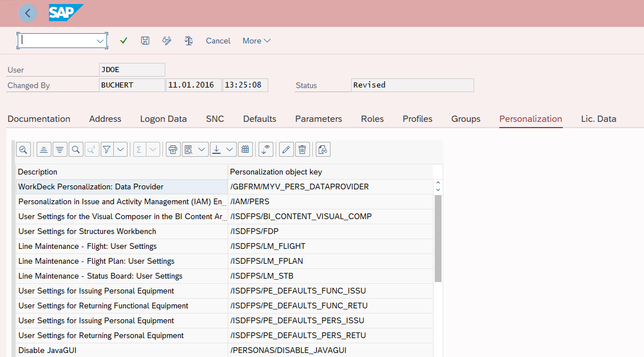Click the green checkmark enter icon
Screen dimensions: 644x357
pyautogui.click(x=124, y=41)
